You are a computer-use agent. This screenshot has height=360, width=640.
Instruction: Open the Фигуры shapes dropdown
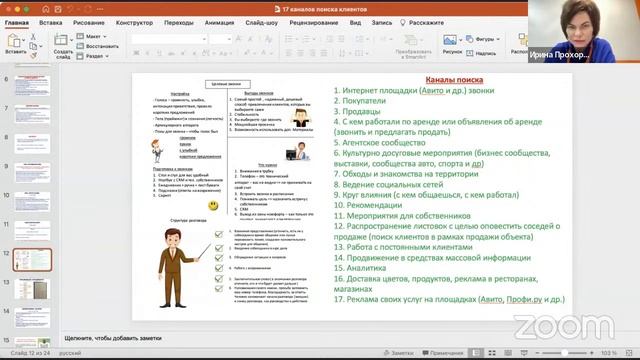coord(483,39)
